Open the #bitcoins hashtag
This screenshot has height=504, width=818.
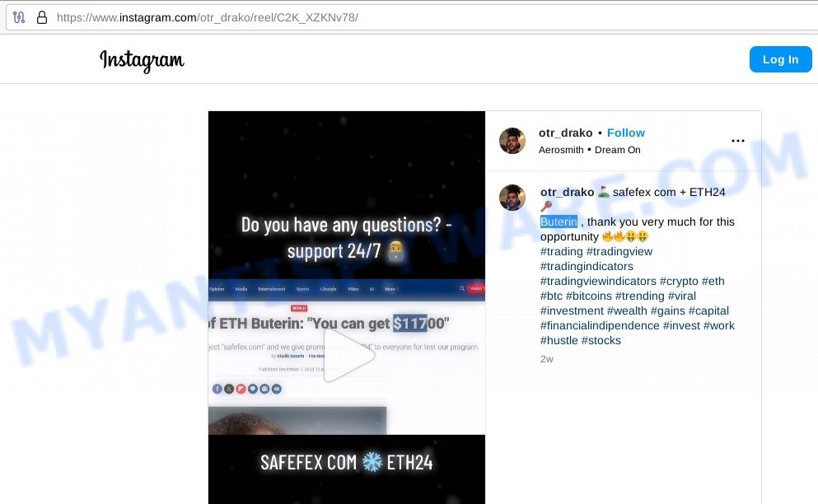588,296
